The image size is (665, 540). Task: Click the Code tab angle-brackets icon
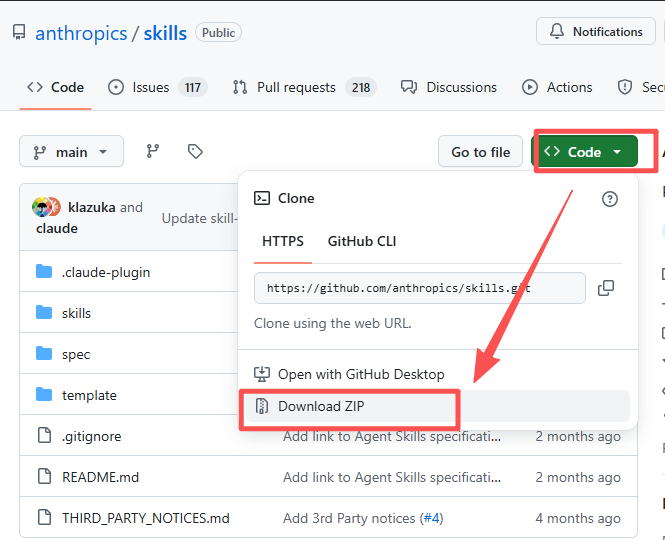click(x=35, y=87)
